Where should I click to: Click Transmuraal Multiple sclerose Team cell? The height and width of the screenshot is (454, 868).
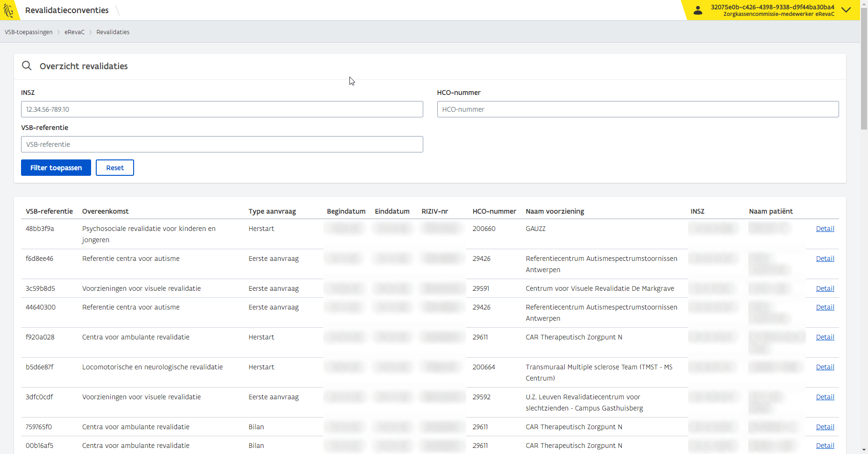[x=599, y=373]
